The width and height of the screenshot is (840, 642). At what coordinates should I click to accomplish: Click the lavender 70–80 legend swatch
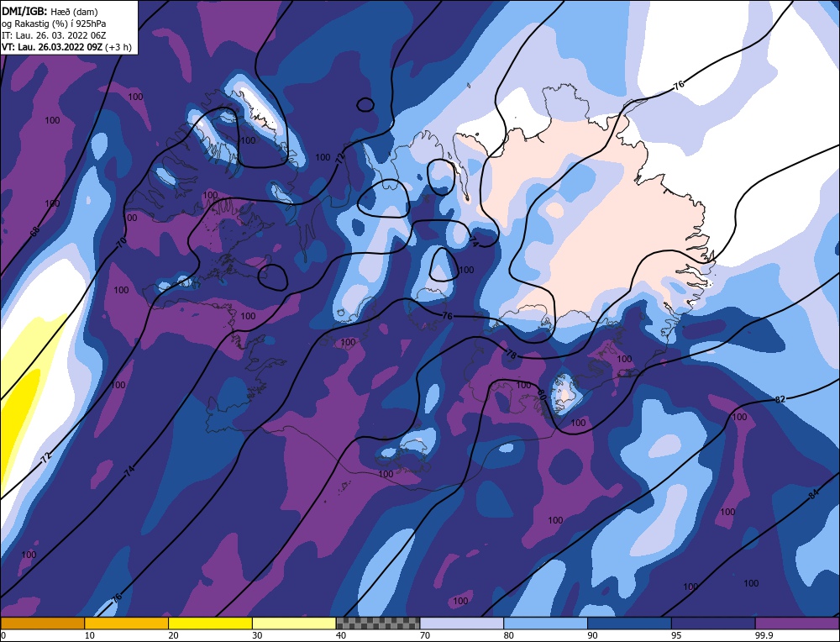tap(462, 623)
